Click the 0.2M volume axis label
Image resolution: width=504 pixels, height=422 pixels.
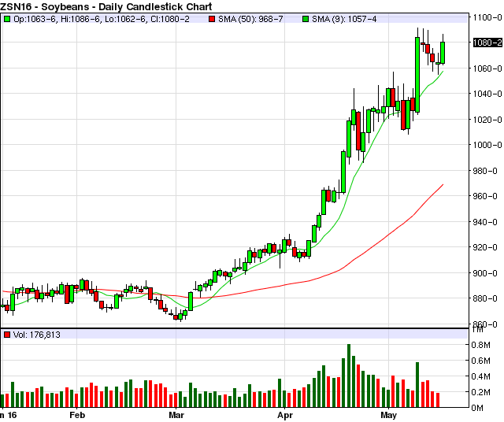click(x=481, y=392)
